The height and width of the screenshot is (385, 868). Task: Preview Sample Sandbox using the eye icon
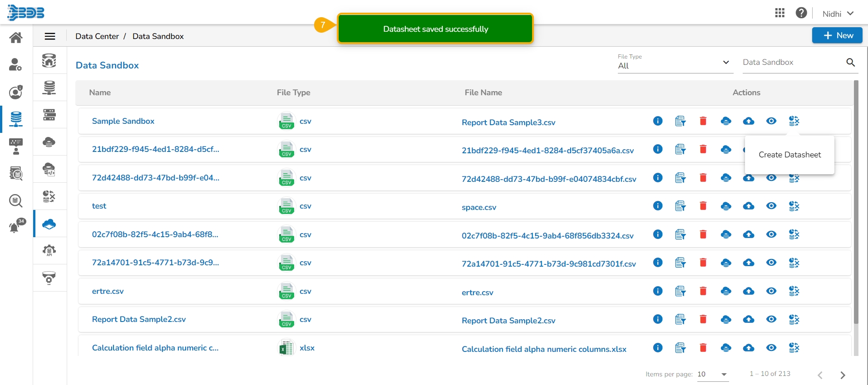point(771,121)
